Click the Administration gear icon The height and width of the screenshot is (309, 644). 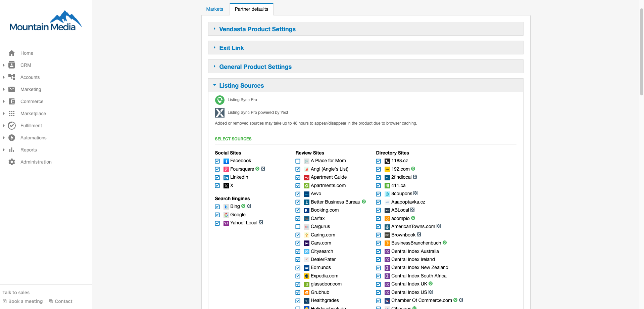[12, 162]
